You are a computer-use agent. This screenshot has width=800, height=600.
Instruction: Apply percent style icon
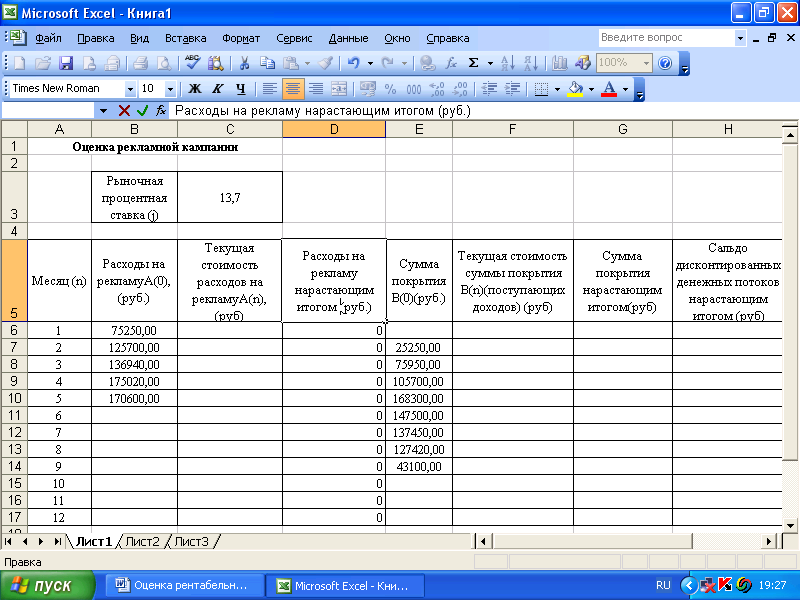(390, 89)
